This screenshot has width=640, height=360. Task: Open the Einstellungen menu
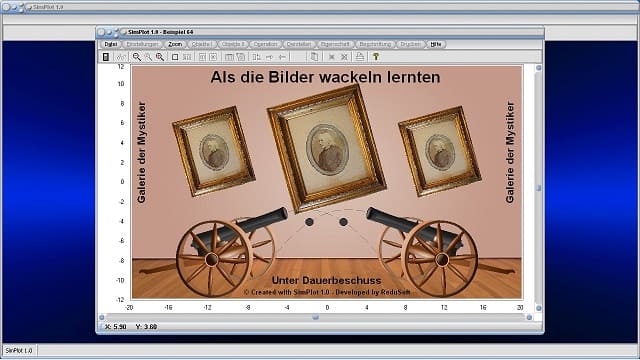tap(142, 44)
